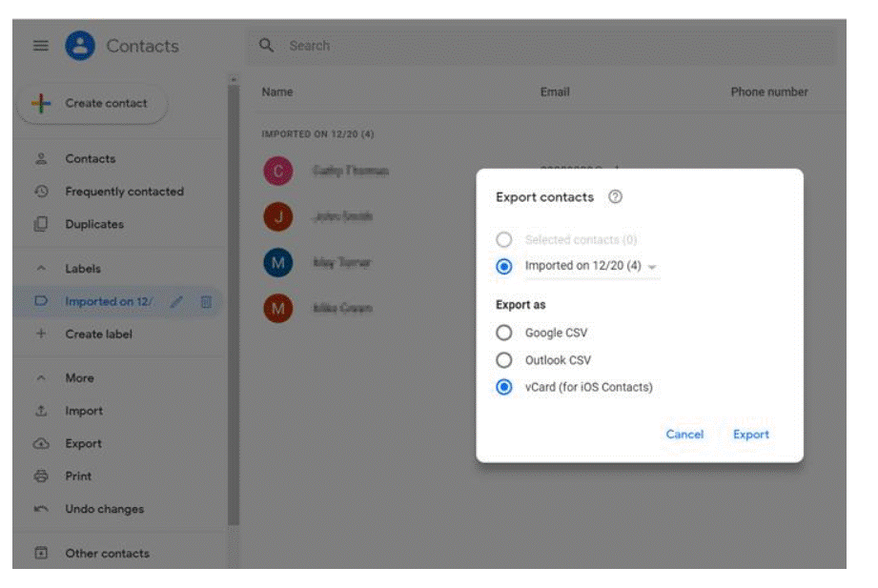878x588 pixels.
Task: Click the Export as heading text
Action: coord(521,305)
